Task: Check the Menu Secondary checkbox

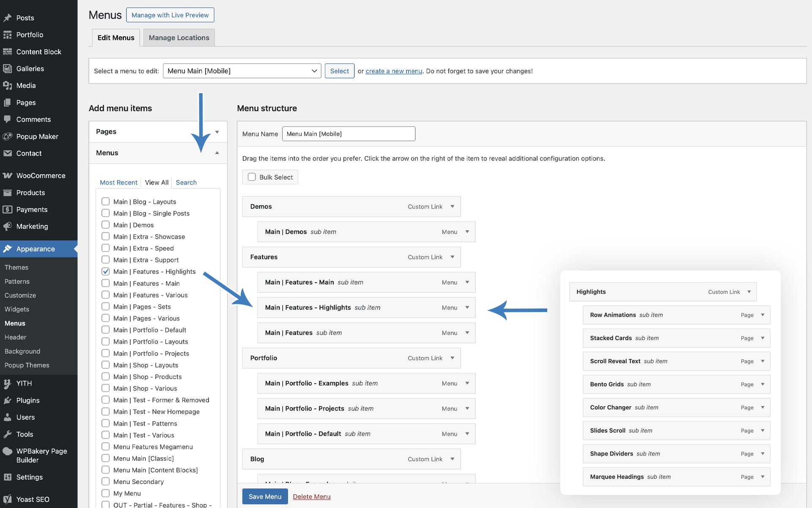Action: (106, 481)
